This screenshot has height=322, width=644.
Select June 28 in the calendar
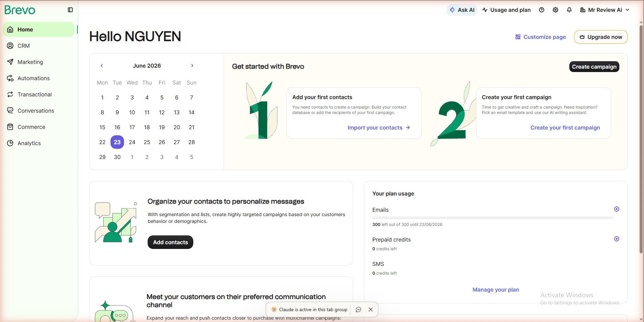point(192,142)
